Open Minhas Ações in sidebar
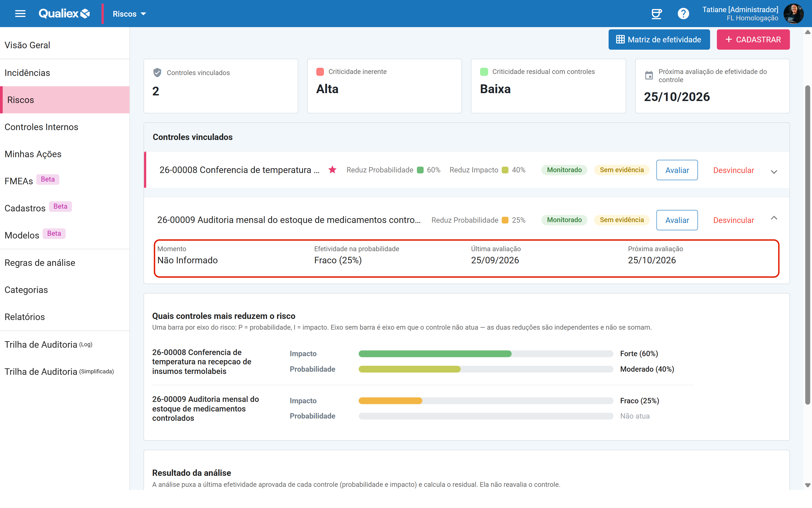 pyautogui.click(x=65, y=154)
